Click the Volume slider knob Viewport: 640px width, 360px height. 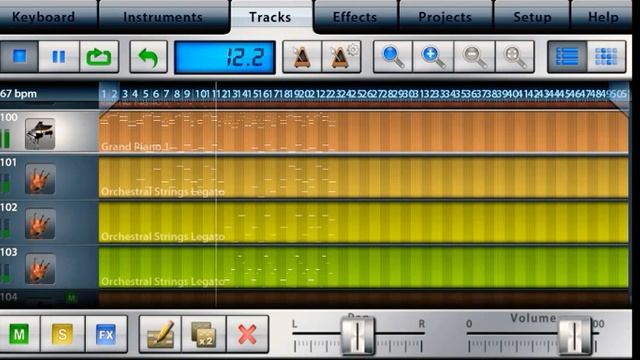[575, 336]
